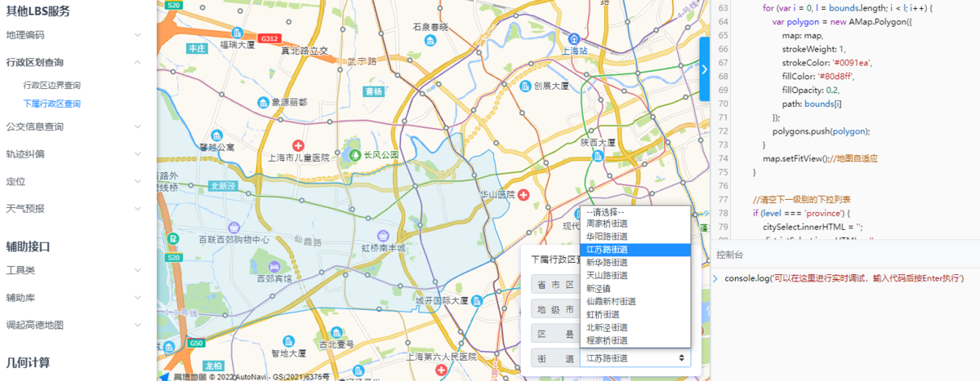Click the 曹杨 metro station label
The image size is (980, 381).
coord(374,91)
